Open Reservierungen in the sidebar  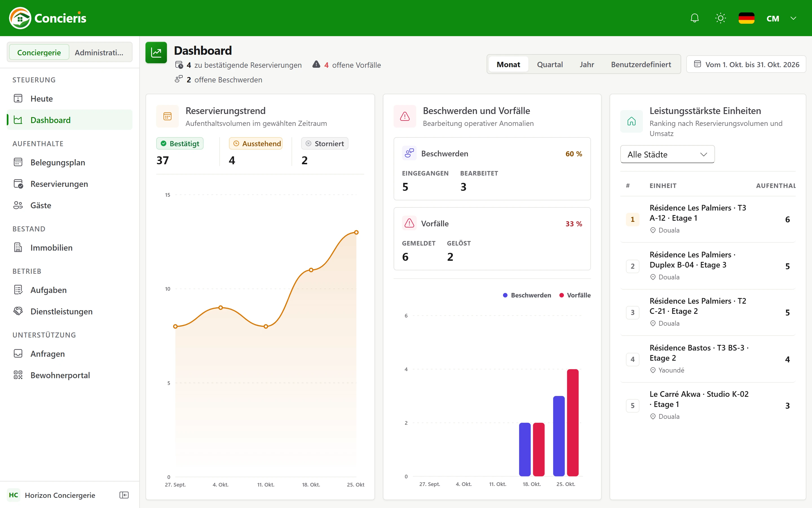click(69, 184)
